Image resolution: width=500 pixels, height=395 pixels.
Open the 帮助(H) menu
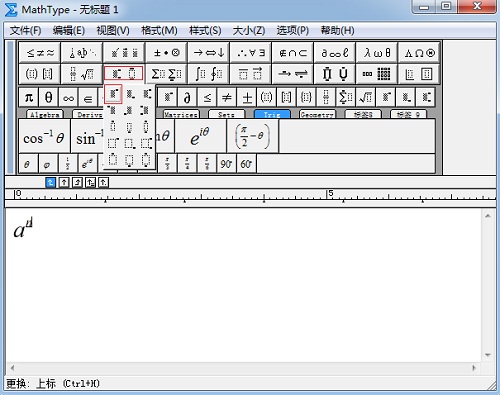pos(337,30)
